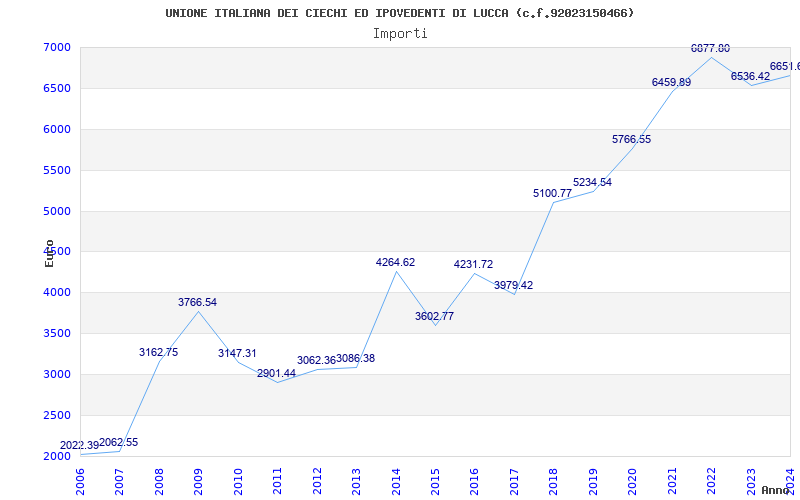This screenshot has height=500, width=800.
Task: Select the 2023 x-axis year label
Action: point(751,482)
